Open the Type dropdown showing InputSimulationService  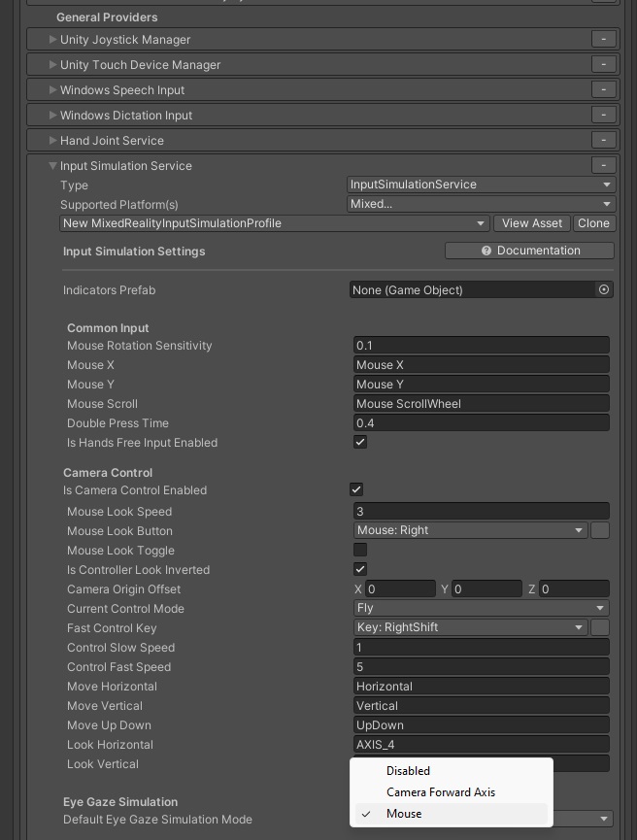click(x=481, y=185)
